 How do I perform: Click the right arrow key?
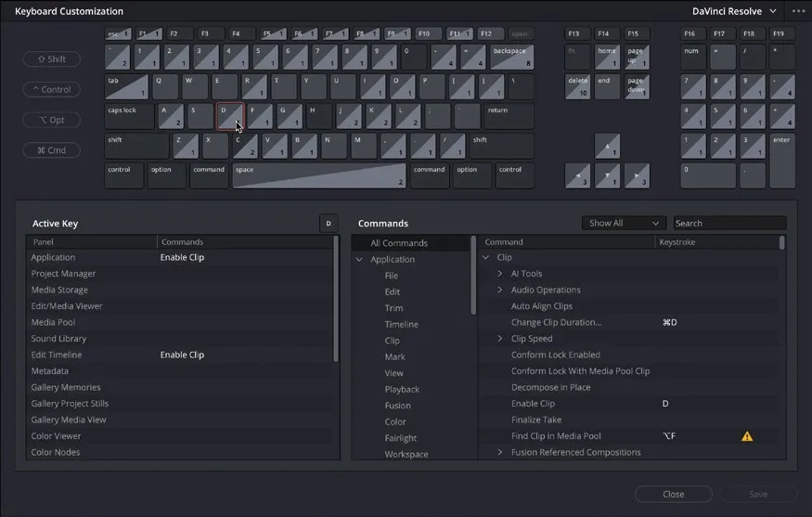click(637, 175)
